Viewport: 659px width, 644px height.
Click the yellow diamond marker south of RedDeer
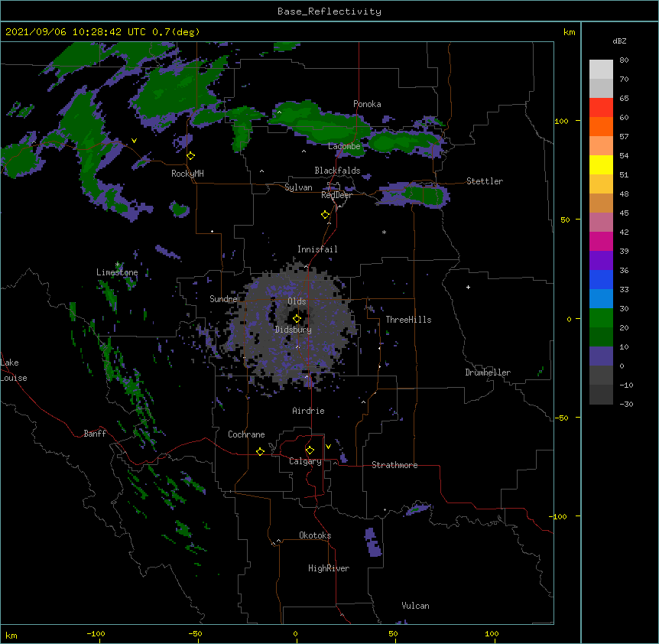[326, 215]
